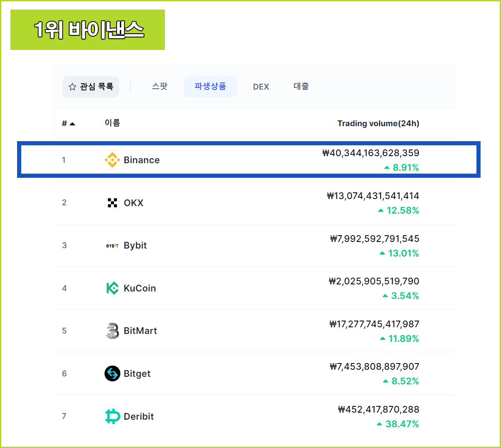Click the KuCoin logo icon
This screenshot has height=448, width=501.
coord(112,288)
